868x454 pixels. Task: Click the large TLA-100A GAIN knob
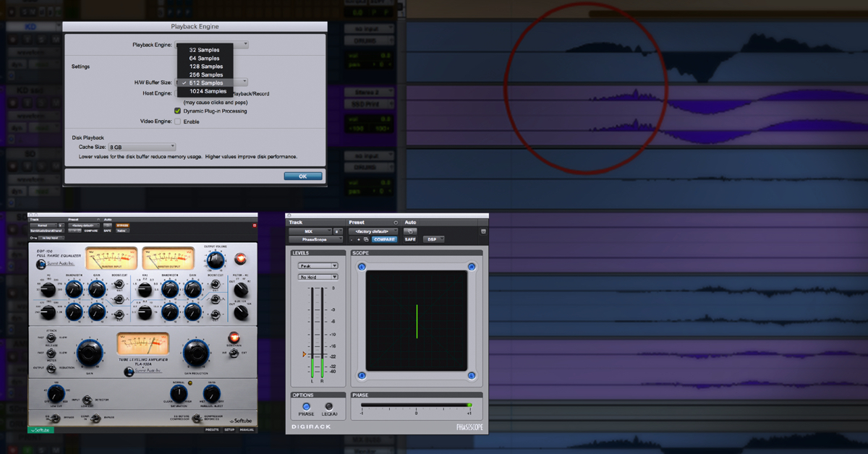(x=90, y=353)
